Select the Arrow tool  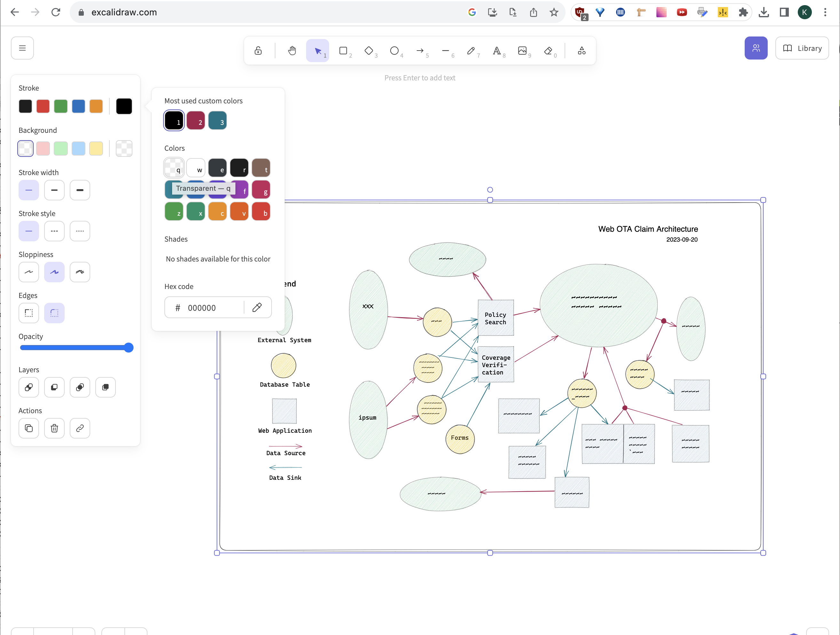420,51
